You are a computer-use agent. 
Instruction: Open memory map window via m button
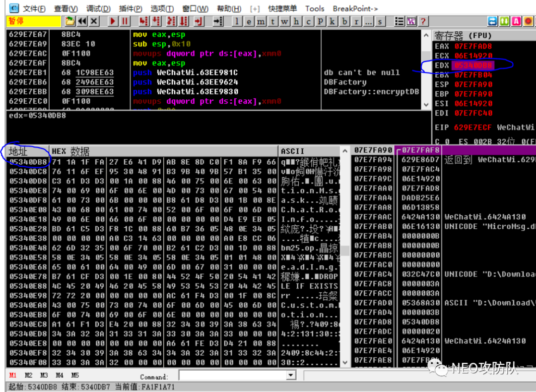(261, 21)
